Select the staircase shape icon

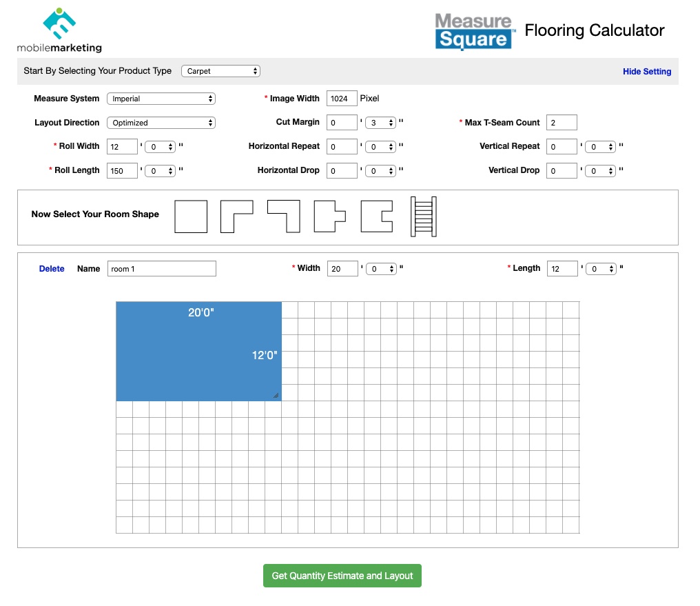tap(424, 216)
